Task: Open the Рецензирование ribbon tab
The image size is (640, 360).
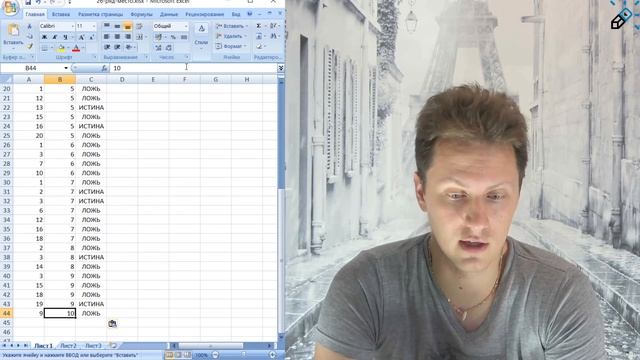Action: click(204, 14)
